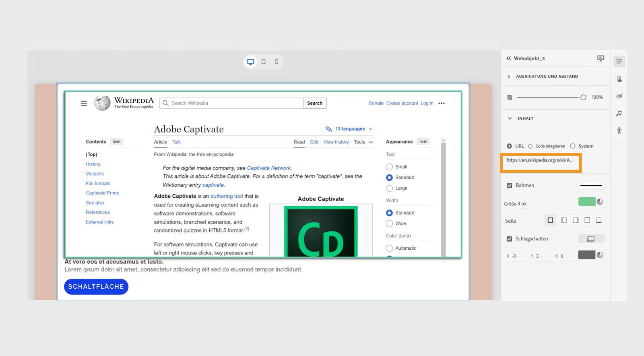644x356 pixels.
Task: Toggle the Schlagschatten checkbox
Action: click(x=510, y=239)
